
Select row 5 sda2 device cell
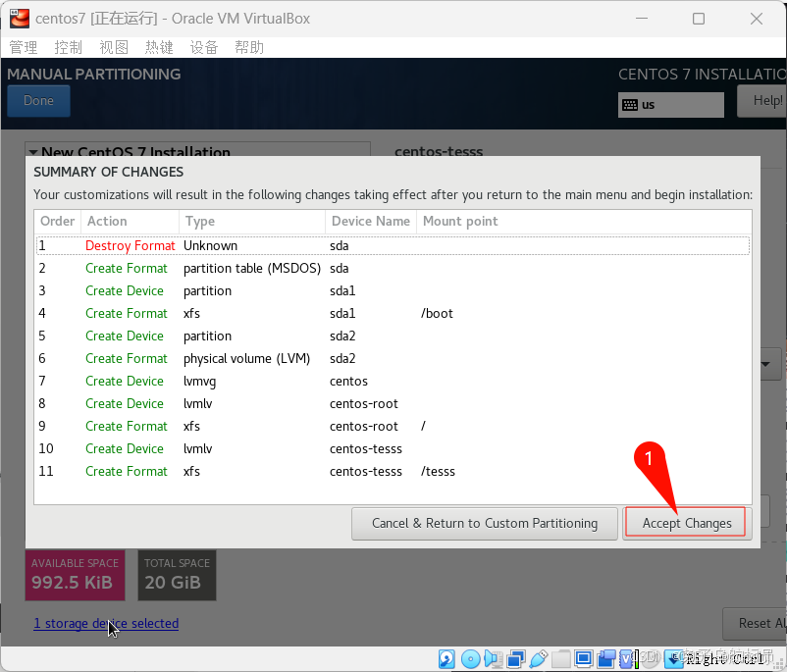point(342,336)
